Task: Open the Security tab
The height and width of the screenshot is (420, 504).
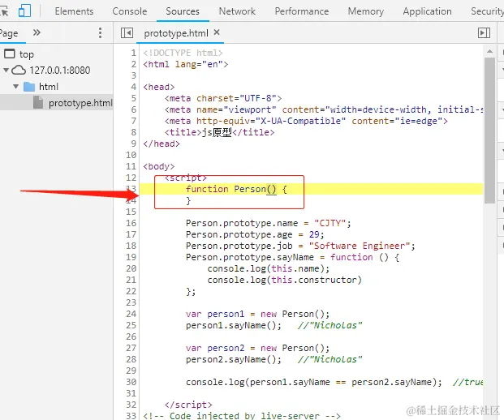Action: 487,11
